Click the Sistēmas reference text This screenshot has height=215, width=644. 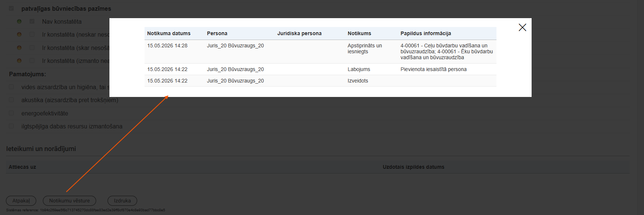click(x=85, y=210)
